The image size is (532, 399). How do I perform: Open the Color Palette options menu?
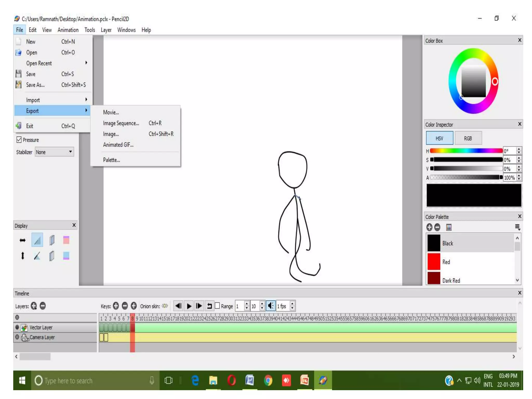[x=517, y=227]
